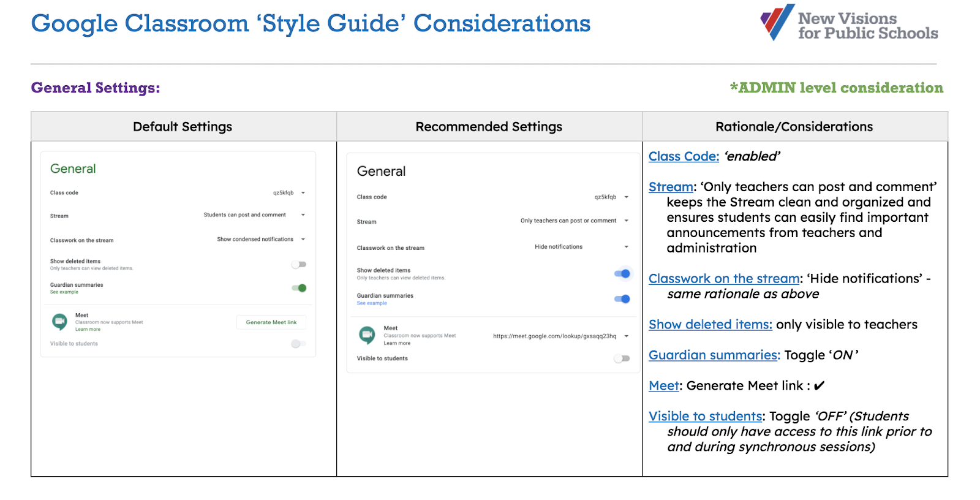Viewport: 980px width, 500px height.
Task: Open the 'Students can post and comment' dropdown
Action: (x=303, y=215)
